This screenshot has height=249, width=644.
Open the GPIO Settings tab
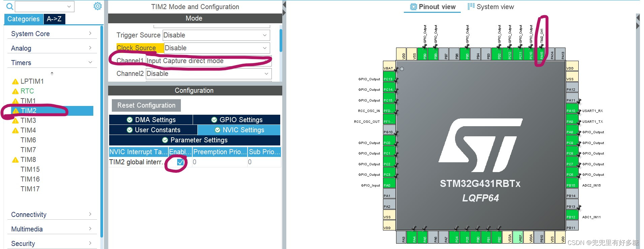(x=237, y=120)
